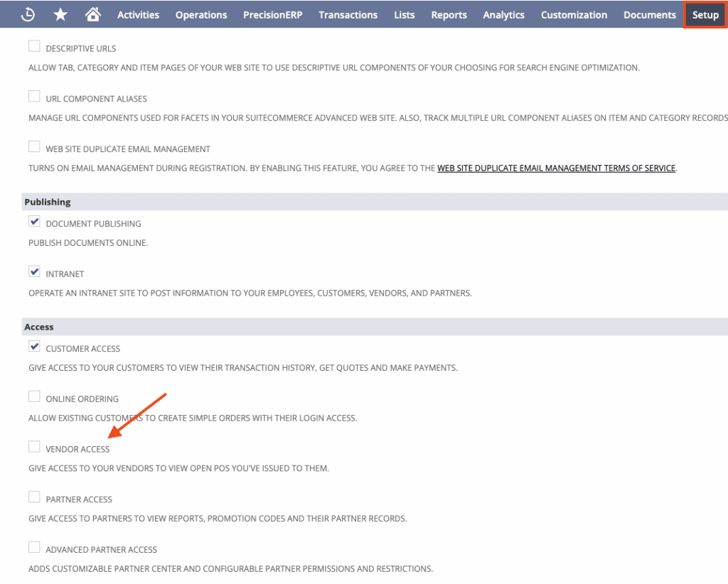
Task: Click the 'Partner Access' label text
Action: pyautogui.click(x=79, y=499)
